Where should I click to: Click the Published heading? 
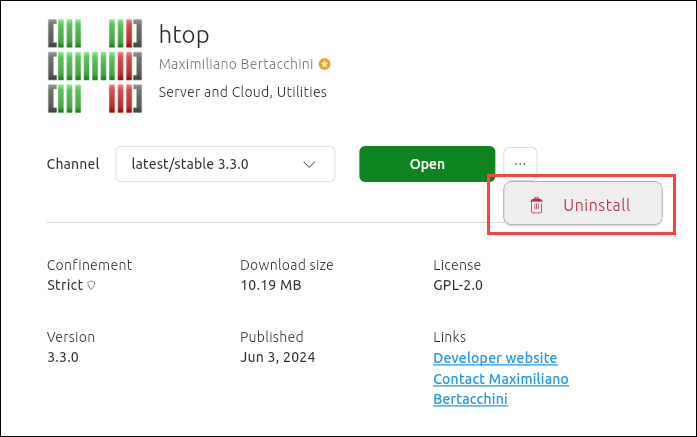click(x=272, y=337)
